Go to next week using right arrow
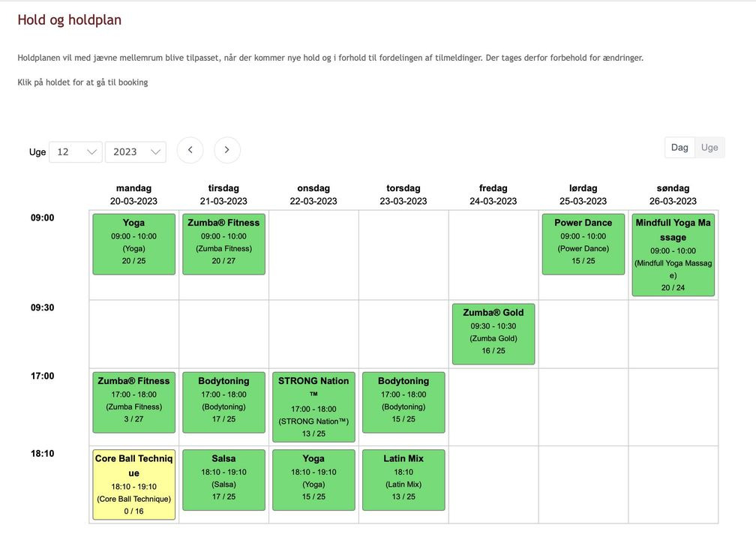The width and height of the screenshot is (756, 540). coord(227,150)
